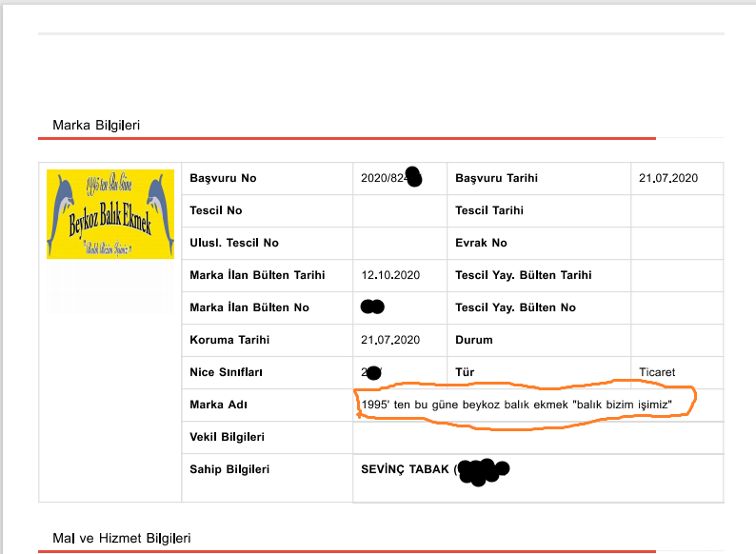This screenshot has height=554, width=756.
Task: Click the Tür label
Action: [465, 372]
